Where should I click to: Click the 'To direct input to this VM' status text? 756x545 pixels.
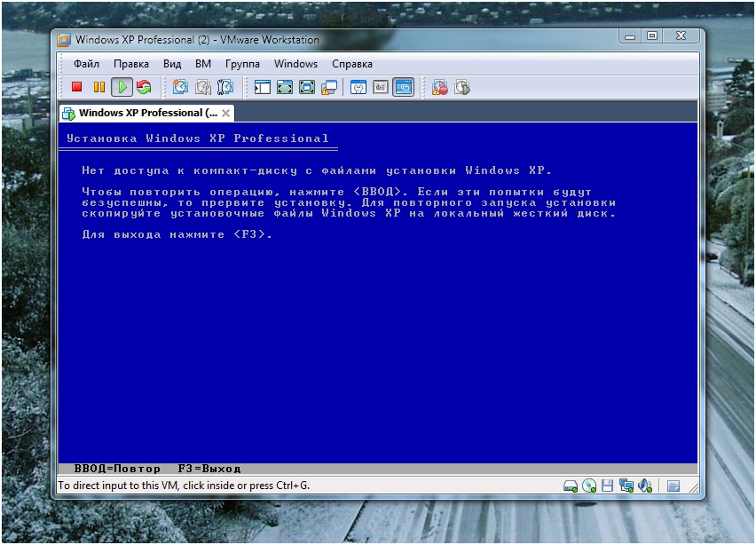click(184, 486)
